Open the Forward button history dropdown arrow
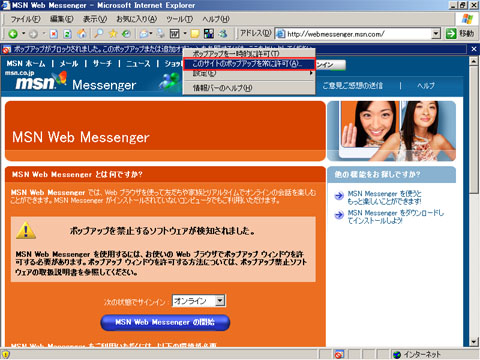The image size is (480, 360). (43, 34)
